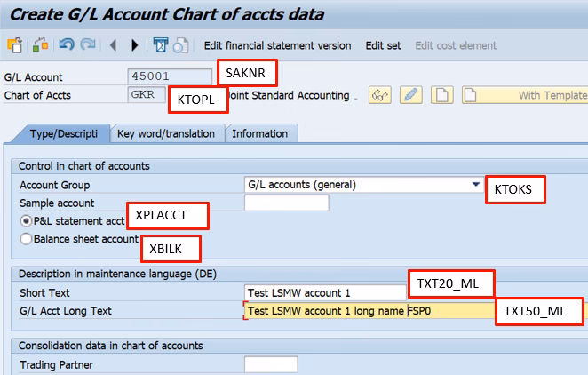This screenshot has height=375, width=588.
Task: Click the 'Short Text' label
Action: pyautogui.click(x=44, y=293)
